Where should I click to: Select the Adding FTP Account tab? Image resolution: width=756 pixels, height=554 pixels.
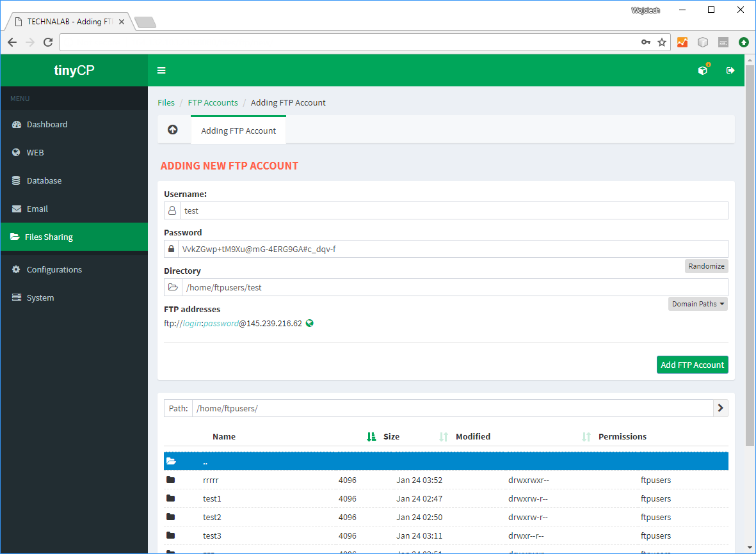pos(238,130)
